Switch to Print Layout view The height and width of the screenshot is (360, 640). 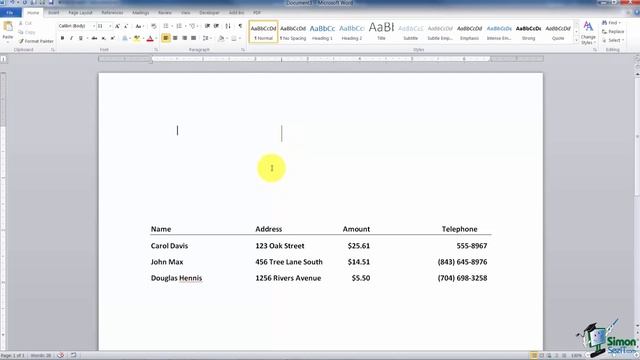533,356
